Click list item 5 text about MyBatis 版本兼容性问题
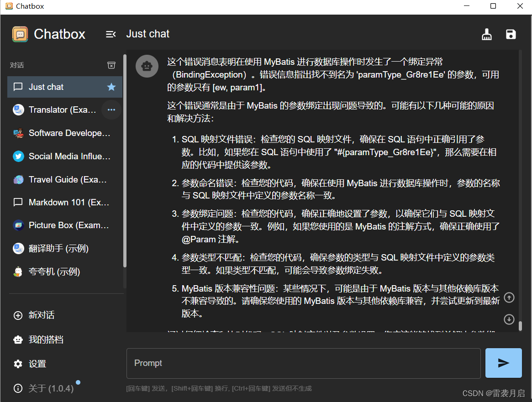The image size is (532, 402). coord(341,301)
